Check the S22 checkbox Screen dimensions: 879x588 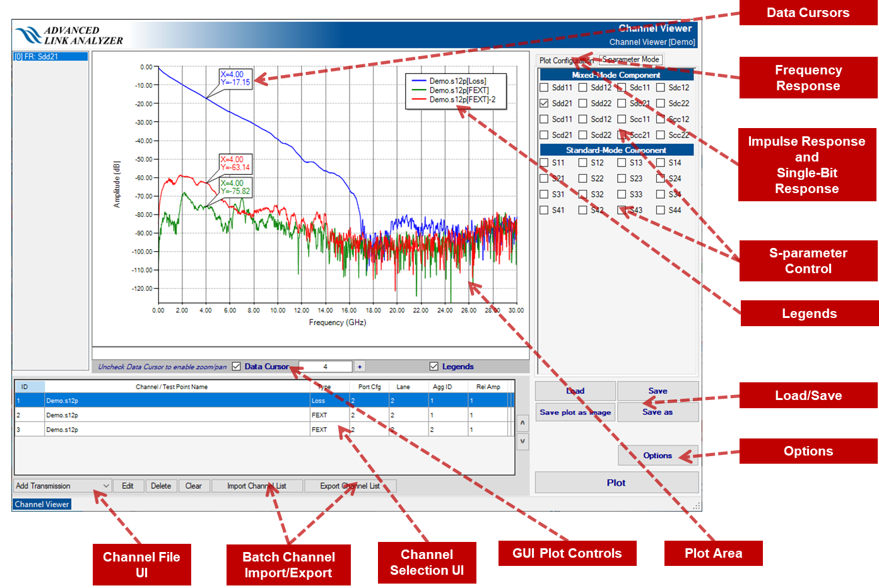pyautogui.click(x=583, y=179)
